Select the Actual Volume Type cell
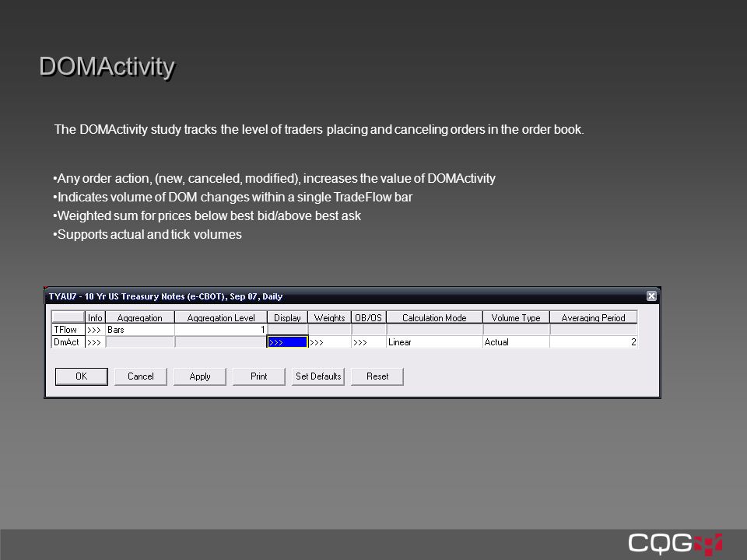 (516, 342)
